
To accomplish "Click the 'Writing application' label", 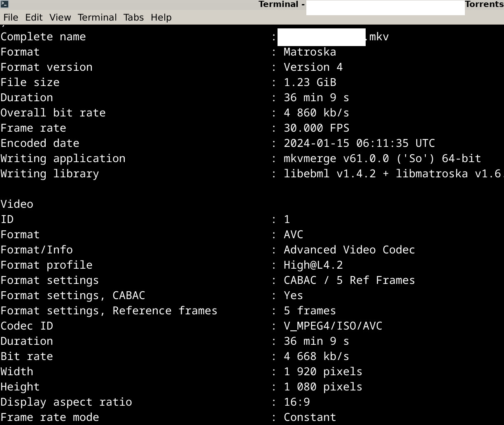I will (63, 158).
